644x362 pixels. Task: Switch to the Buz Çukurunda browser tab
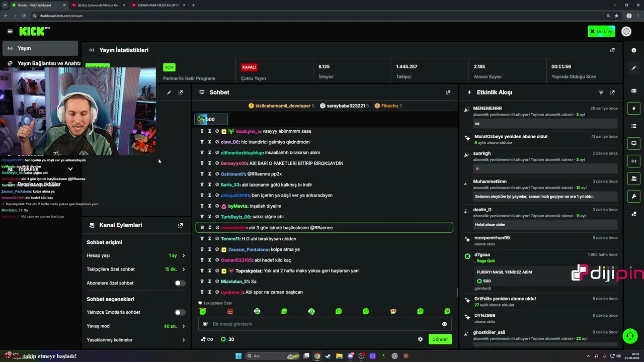click(98, 5)
